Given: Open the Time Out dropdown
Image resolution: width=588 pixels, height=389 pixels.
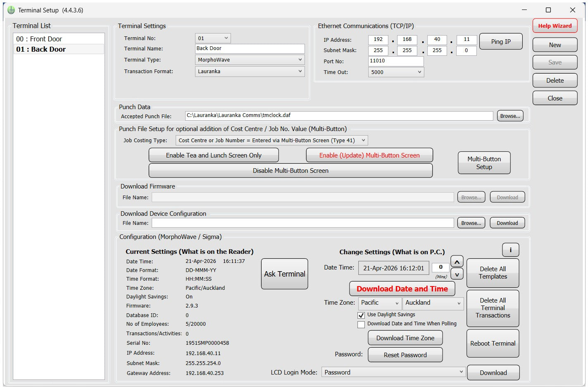Looking at the screenshot, I should click(x=396, y=72).
